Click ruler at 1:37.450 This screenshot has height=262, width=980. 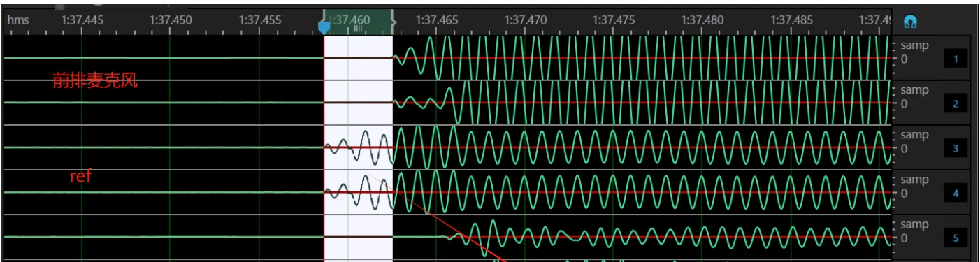point(171,20)
